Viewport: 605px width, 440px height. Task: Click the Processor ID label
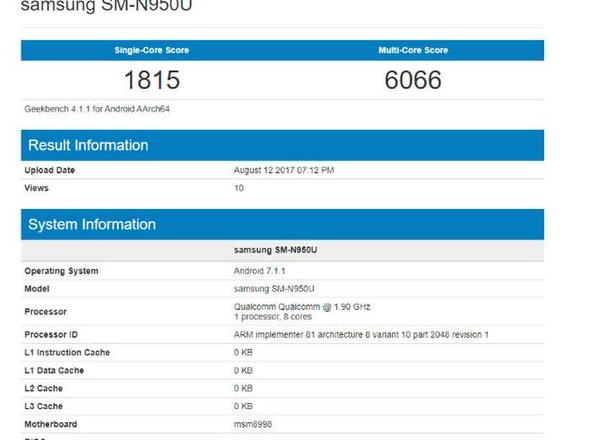click(x=51, y=335)
